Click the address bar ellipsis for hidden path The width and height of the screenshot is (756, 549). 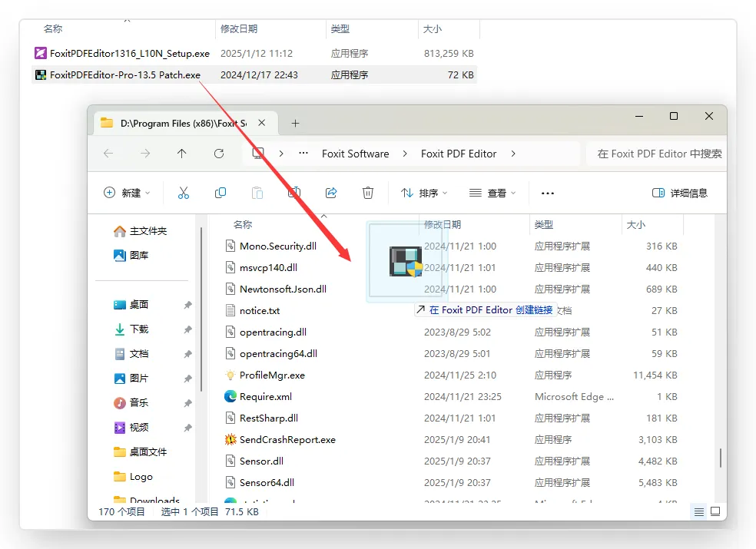pyautogui.click(x=303, y=154)
